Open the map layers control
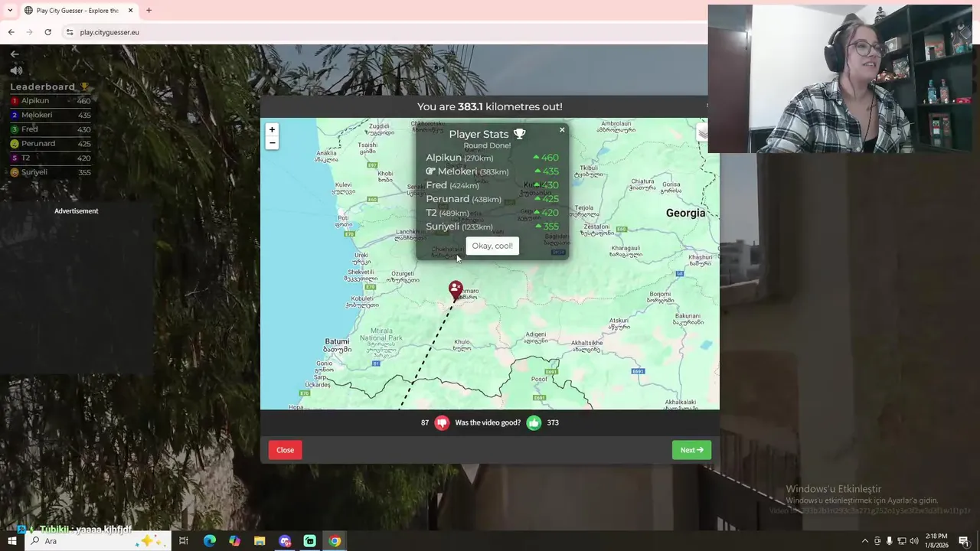 [702, 133]
